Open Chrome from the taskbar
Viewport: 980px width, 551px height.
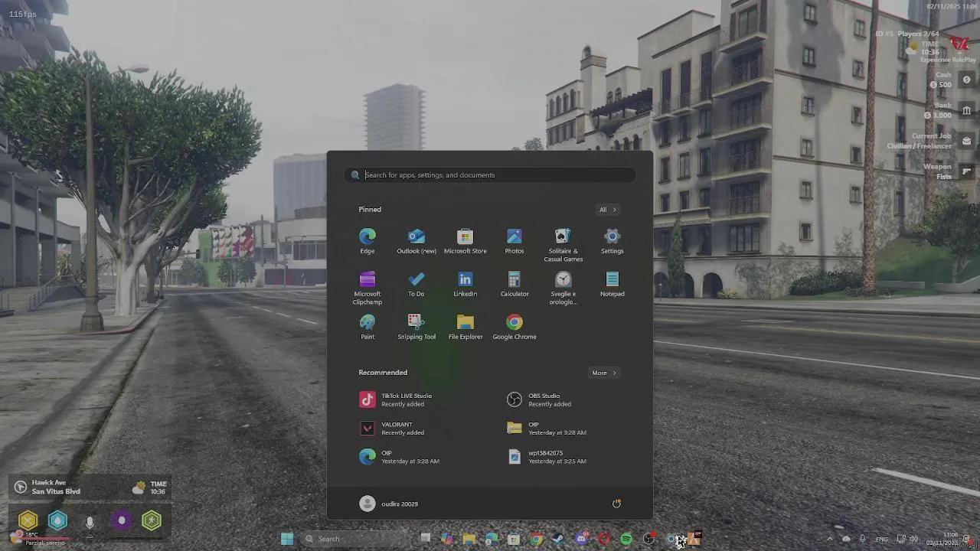pyautogui.click(x=536, y=539)
